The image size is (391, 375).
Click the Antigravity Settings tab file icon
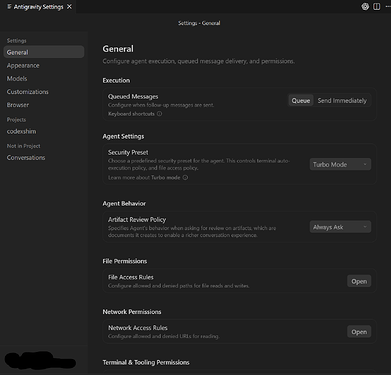pos(9,7)
